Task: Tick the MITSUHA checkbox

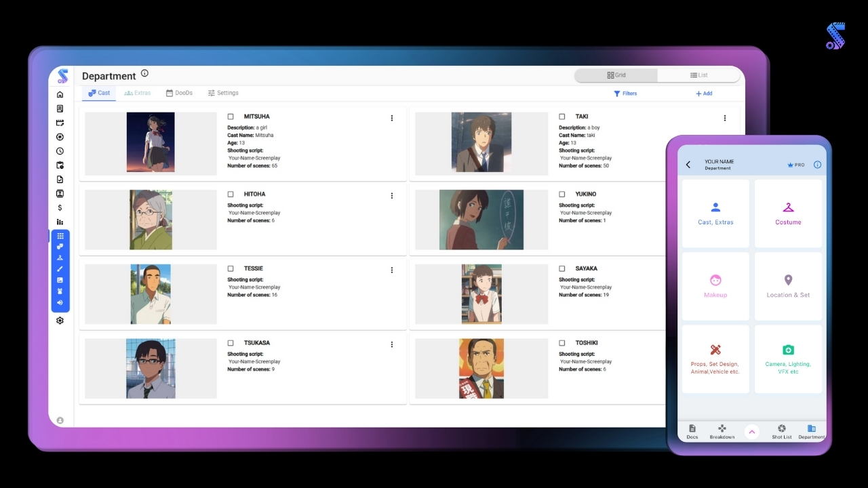Action: point(231,117)
